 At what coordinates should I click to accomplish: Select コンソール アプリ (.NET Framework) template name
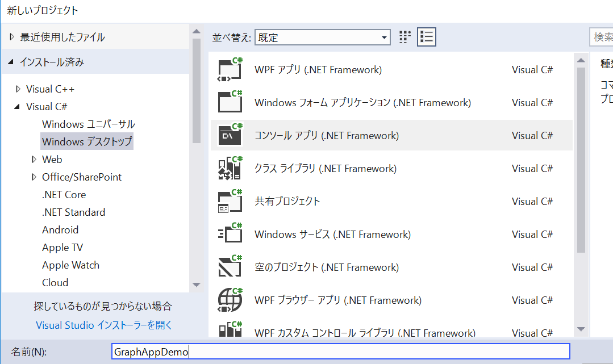327,135
